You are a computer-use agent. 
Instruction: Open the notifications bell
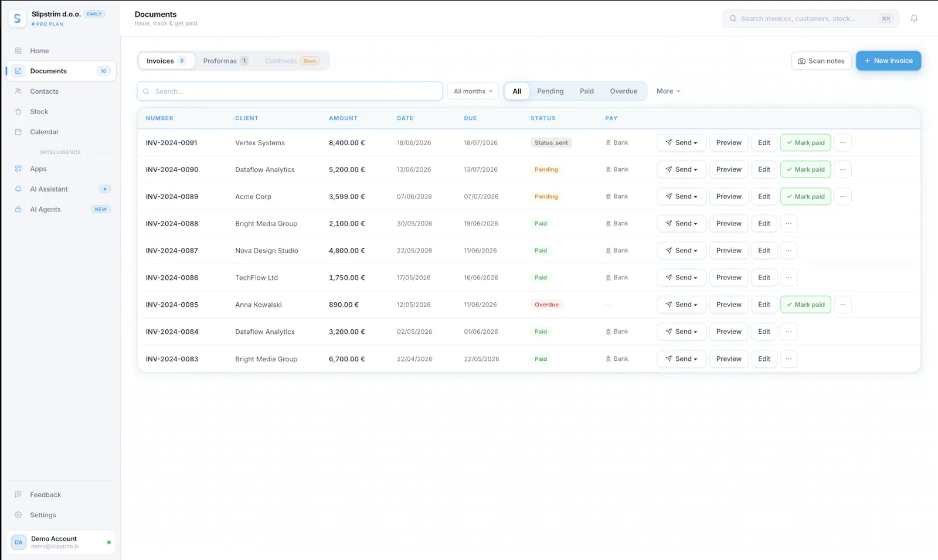tap(913, 18)
